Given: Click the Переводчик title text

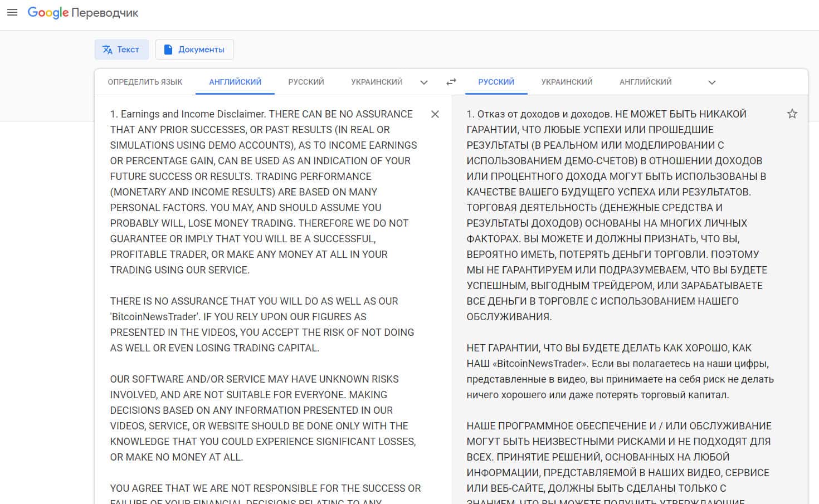Looking at the screenshot, I should (x=105, y=13).
